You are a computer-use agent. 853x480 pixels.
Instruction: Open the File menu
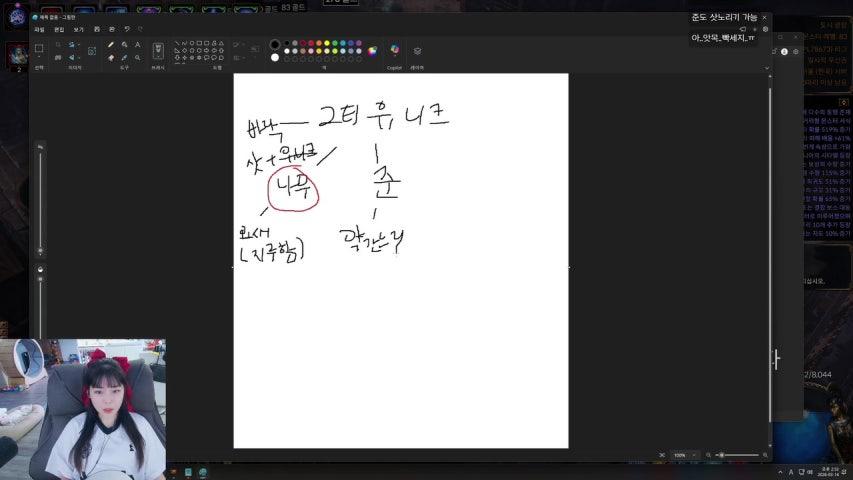tap(39, 29)
